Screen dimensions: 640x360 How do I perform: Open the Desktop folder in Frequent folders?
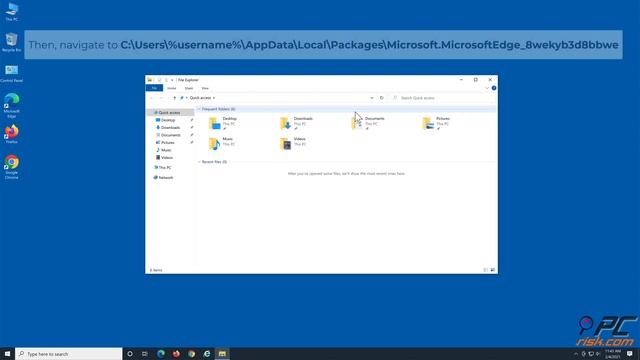point(223,123)
